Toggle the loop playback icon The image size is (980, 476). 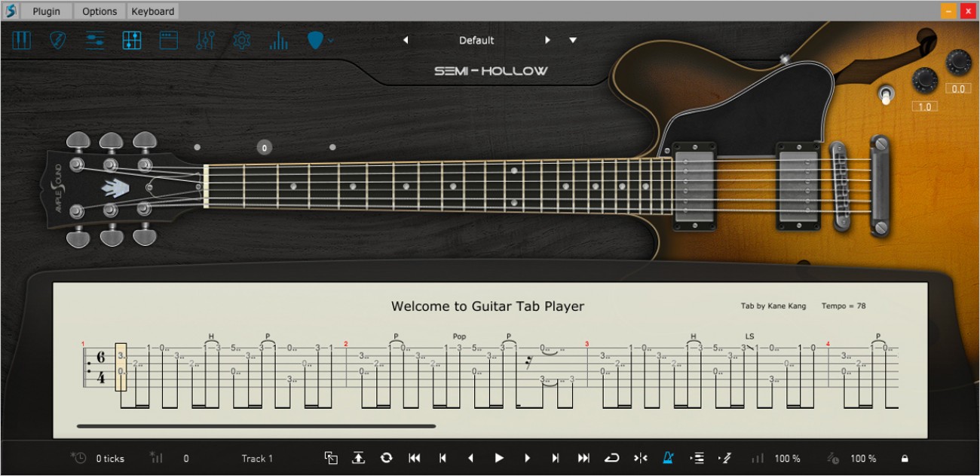coord(612,458)
